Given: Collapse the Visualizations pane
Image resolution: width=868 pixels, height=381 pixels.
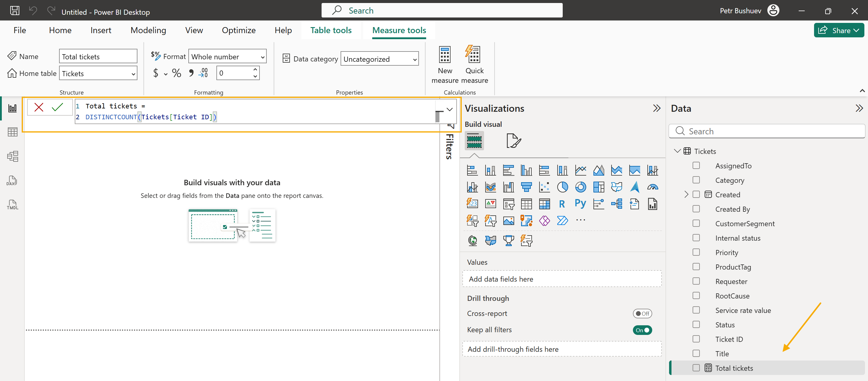Looking at the screenshot, I should (x=656, y=108).
